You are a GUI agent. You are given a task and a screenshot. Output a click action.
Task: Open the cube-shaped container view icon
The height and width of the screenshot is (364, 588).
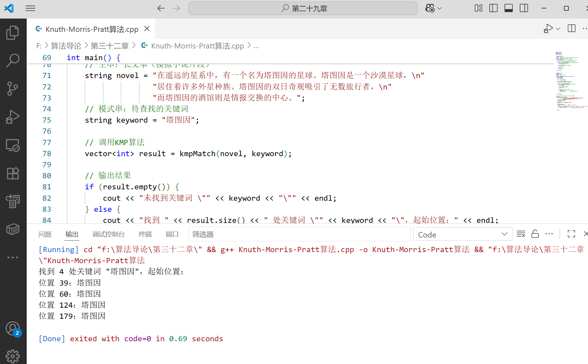pyautogui.click(x=13, y=229)
